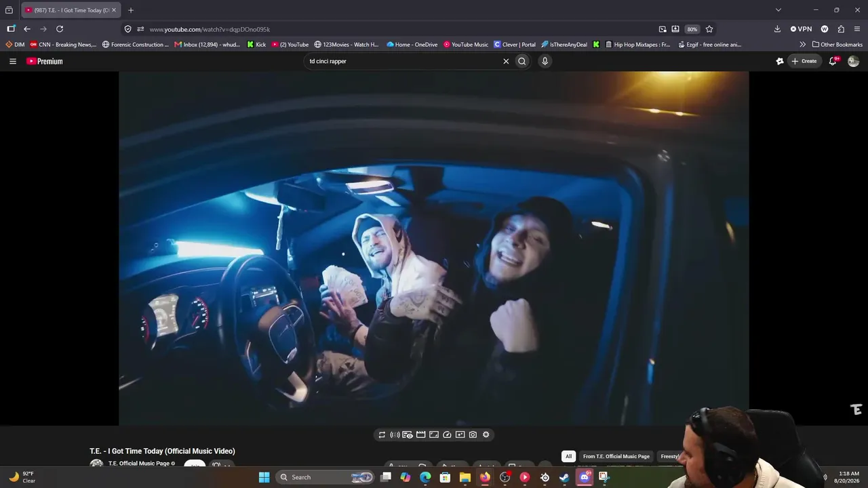The width and height of the screenshot is (868, 488).
Task: Open the Windows Start menu
Action: click(264, 477)
